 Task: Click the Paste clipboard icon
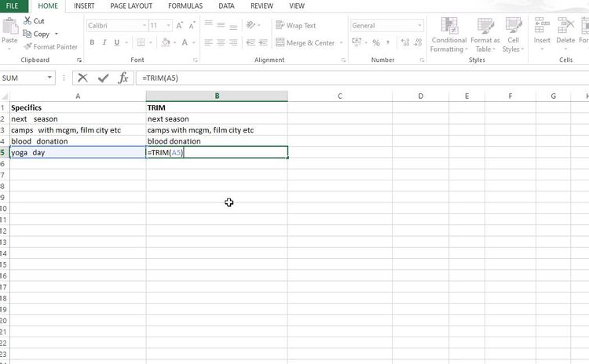pos(10,26)
